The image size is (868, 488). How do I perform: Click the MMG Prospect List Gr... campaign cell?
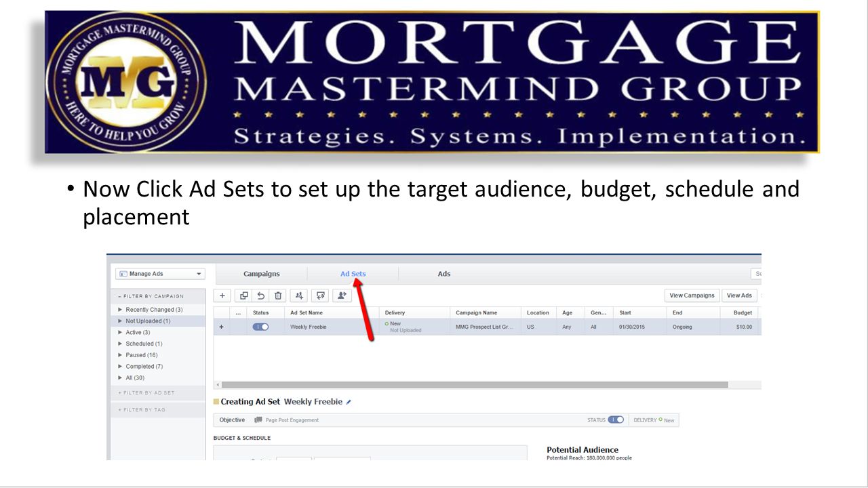(x=486, y=327)
